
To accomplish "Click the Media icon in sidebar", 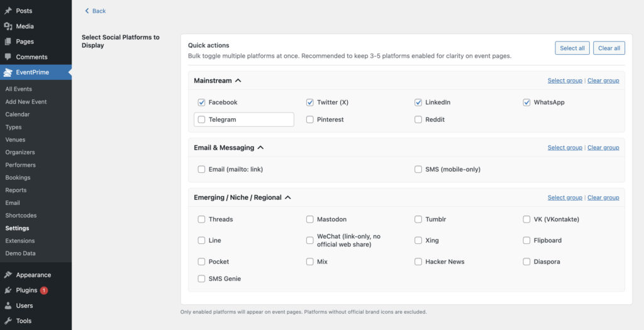I will click(8, 26).
